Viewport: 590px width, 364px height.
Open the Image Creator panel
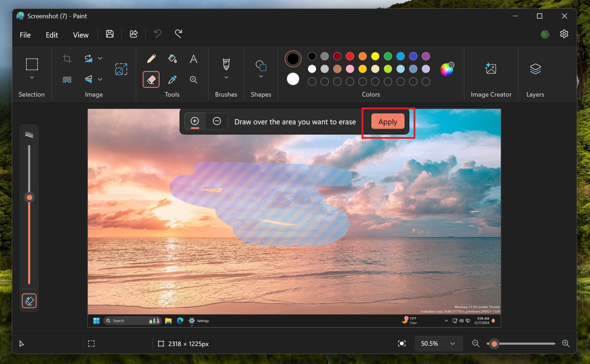click(x=491, y=74)
